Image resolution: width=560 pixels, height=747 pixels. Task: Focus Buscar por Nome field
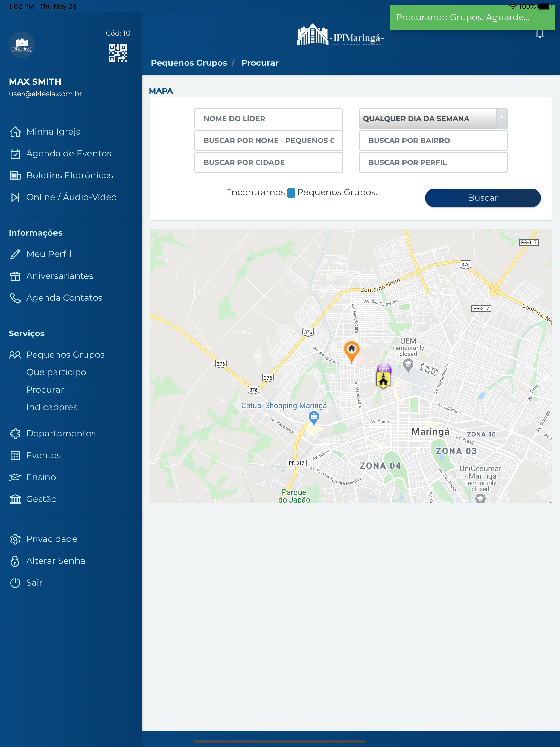pyautogui.click(x=269, y=141)
